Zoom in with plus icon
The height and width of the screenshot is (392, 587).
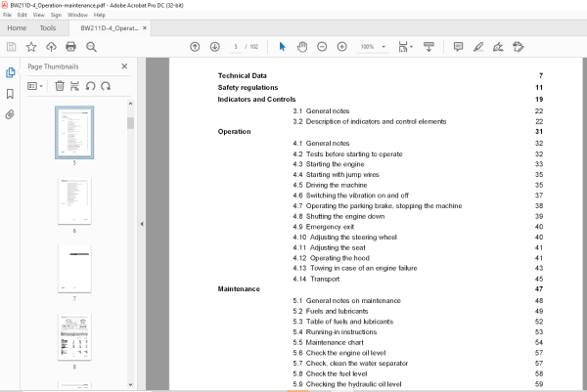(341, 47)
